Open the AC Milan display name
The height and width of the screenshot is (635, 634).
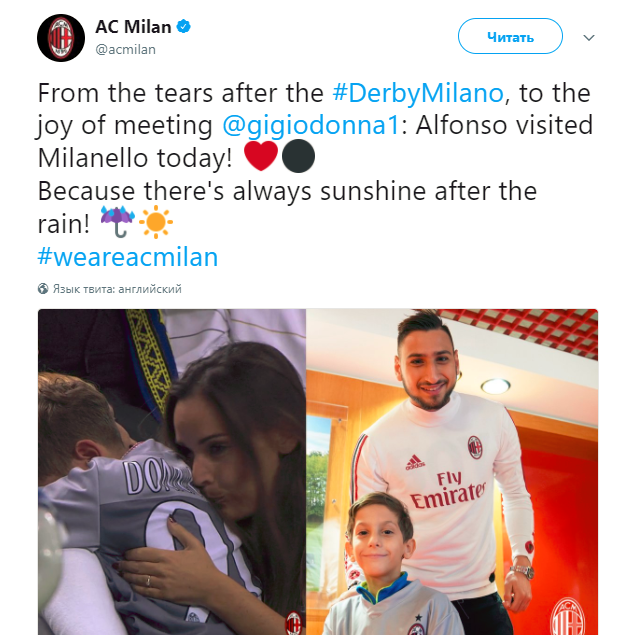click(133, 27)
